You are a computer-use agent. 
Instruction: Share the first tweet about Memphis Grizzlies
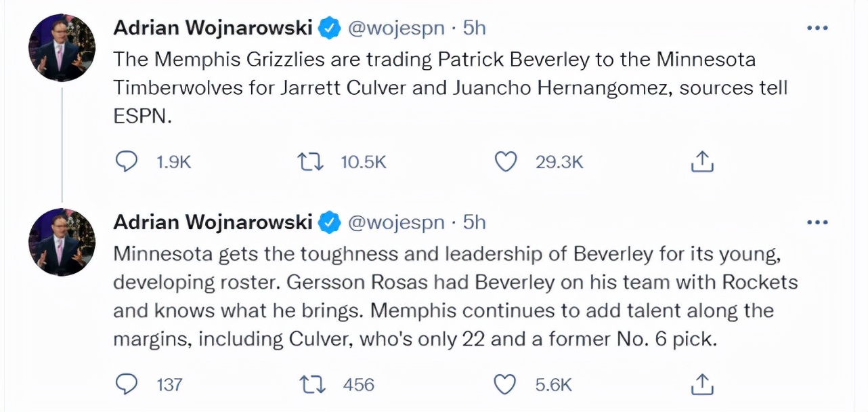pos(702,161)
